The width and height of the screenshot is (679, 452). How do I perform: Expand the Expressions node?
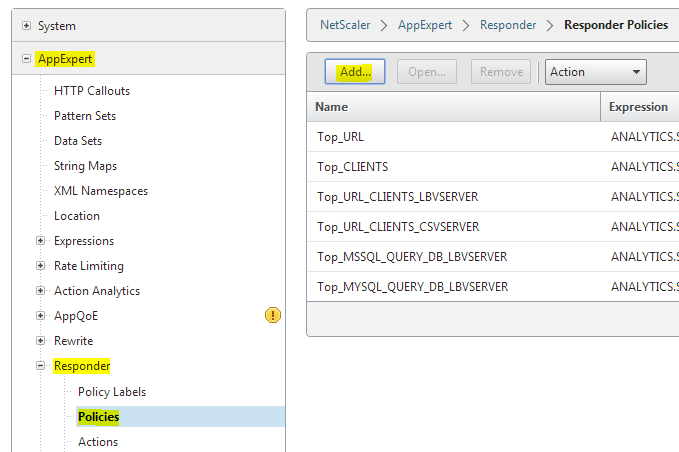(41, 241)
